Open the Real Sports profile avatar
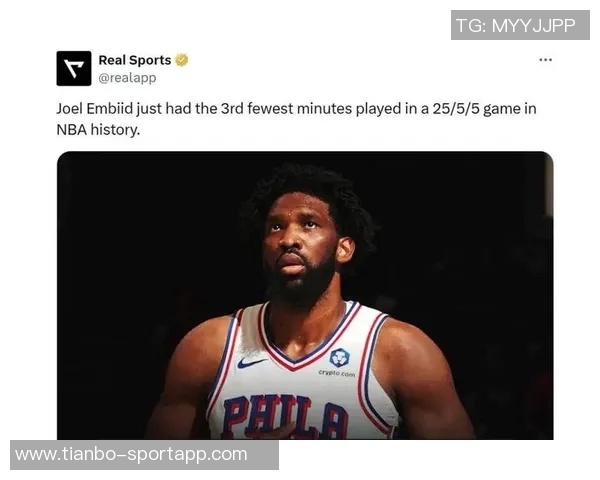 tap(74, 68)
